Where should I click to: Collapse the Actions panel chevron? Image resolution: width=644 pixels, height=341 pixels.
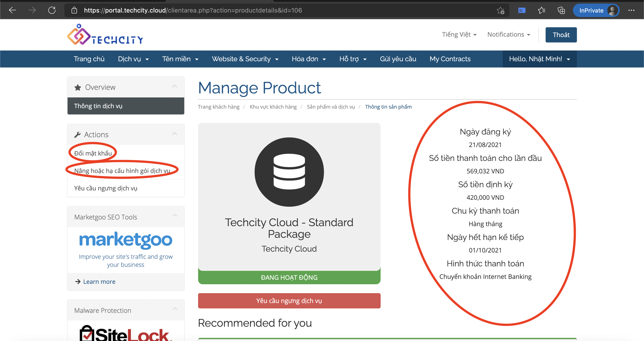(x=174, y=134)
